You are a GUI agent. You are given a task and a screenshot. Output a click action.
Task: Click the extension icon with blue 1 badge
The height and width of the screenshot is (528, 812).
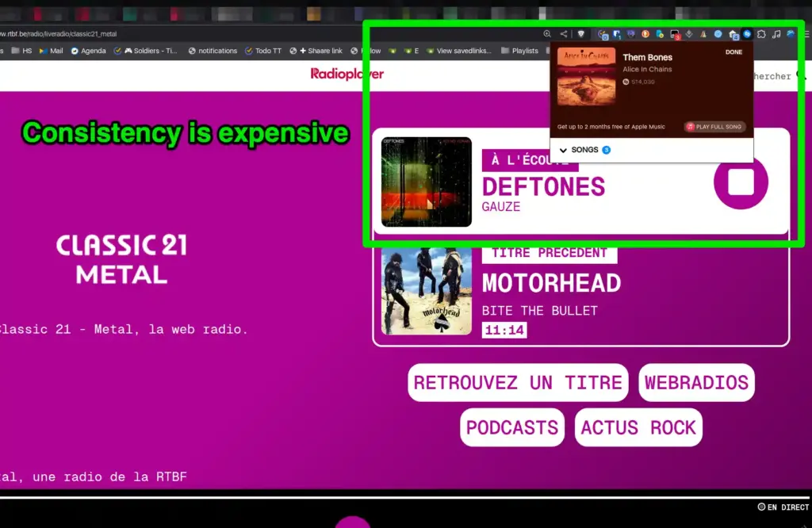pyautogui.click(x=617, y=35)
